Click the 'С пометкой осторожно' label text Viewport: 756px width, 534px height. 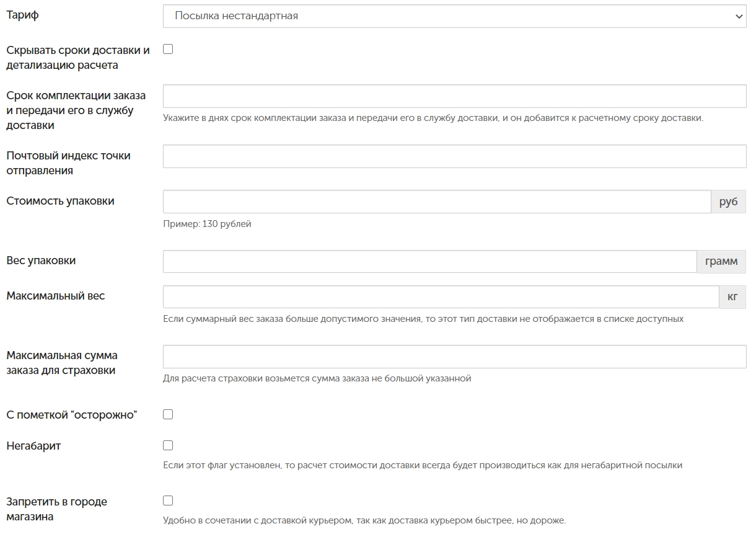(71, 415)
